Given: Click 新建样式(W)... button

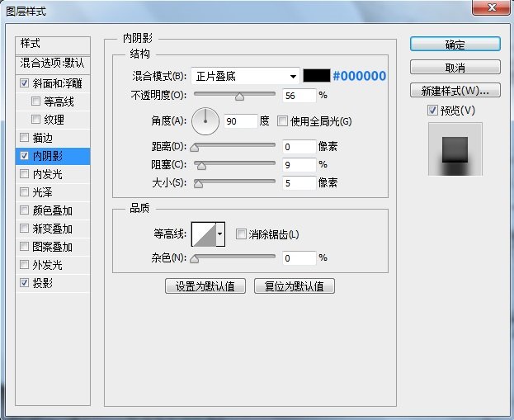Looking at the screenshot, I should point(455,90).
